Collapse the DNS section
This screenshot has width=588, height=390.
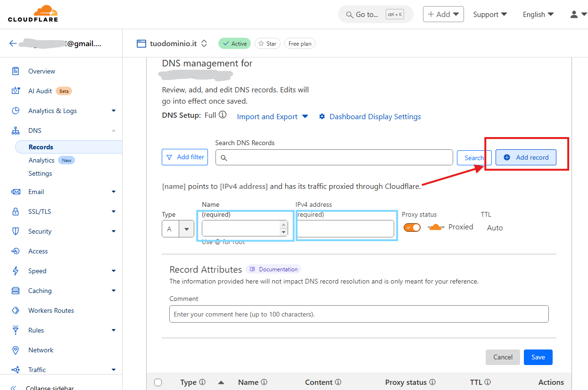coord(113,130)
